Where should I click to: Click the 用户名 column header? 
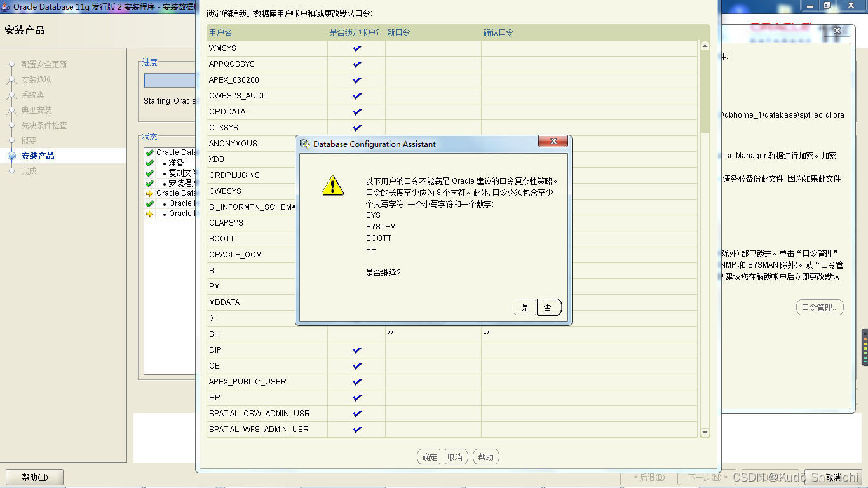(220, 32)
